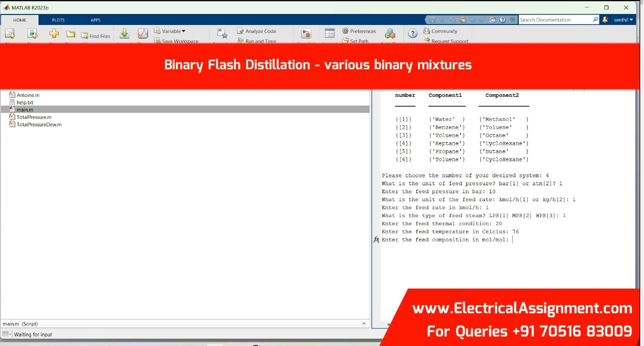644x346 pixels.
Task: Click Run and Time
Action: (x=256, y=41)
